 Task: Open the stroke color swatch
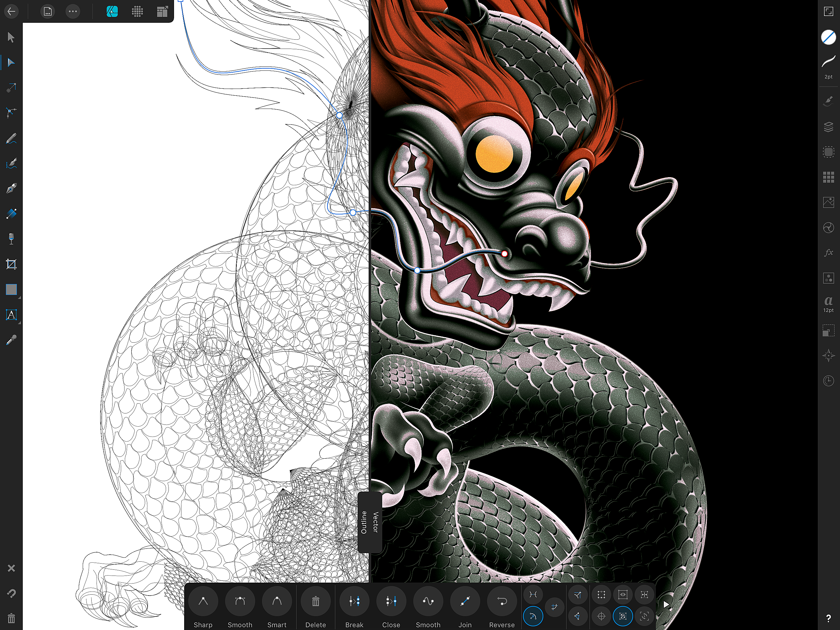[828, 37]
